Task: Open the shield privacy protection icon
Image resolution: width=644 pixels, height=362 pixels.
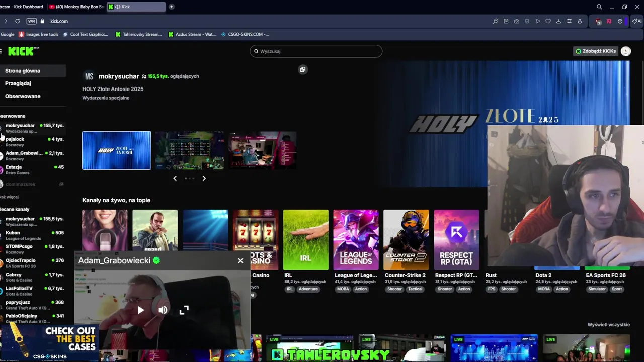Action: pyautogui.click(x=527, y=21)
